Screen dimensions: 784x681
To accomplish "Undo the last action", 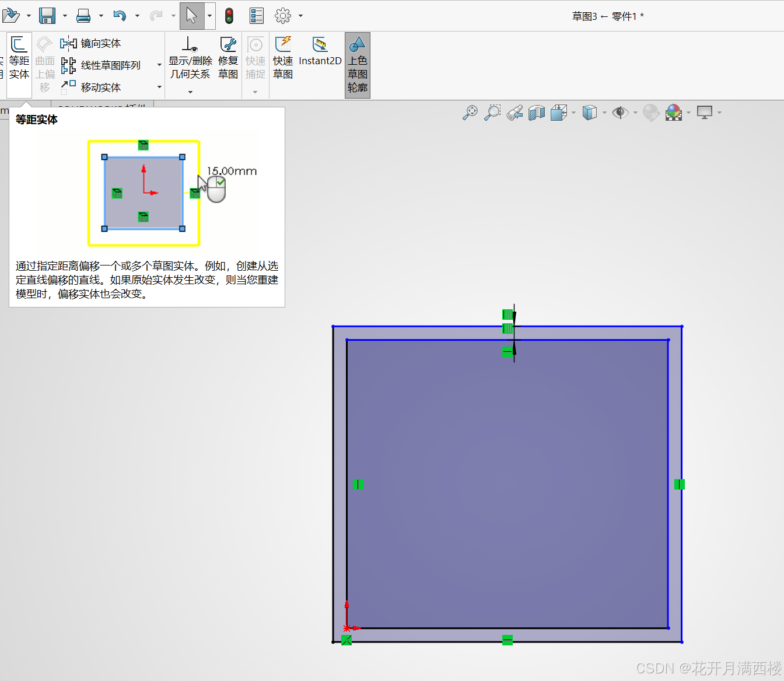I will click(x=120, y=16).
